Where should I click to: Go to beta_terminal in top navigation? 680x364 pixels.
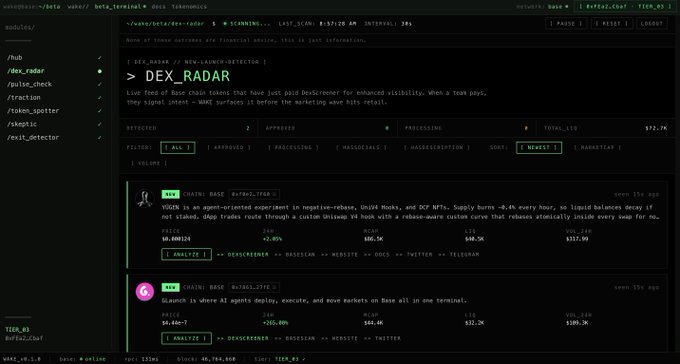tap(120, 7)
